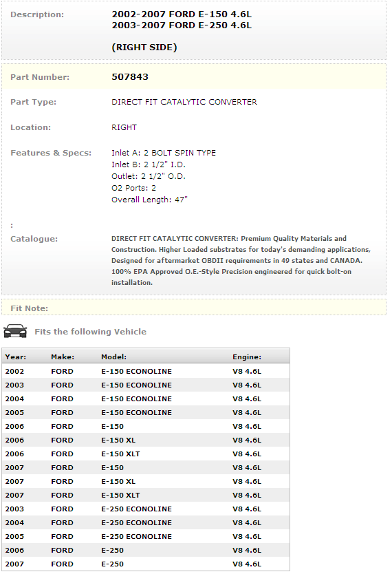Viewport: 392px width, 574px height.
Task: Click the Fit Note label
Action: [x=30, y=308]
